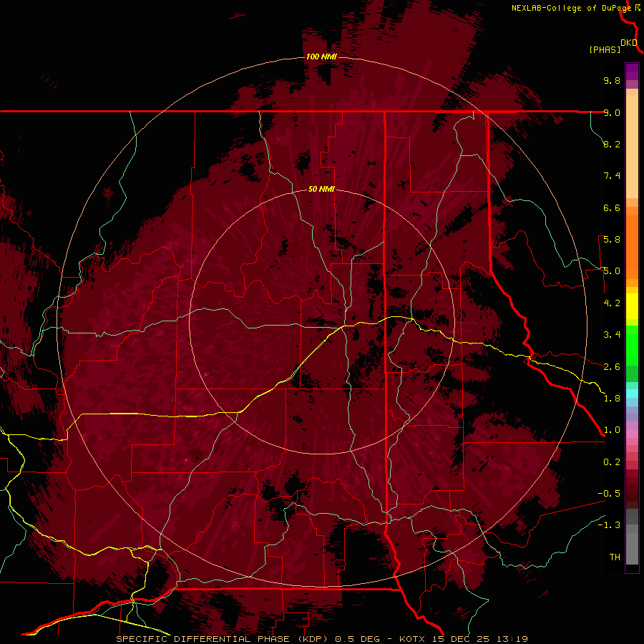Click the bright green swatch on the color bar
This screenshot has height=644, width=644.
pyautogui.click(x=632, y=346)
